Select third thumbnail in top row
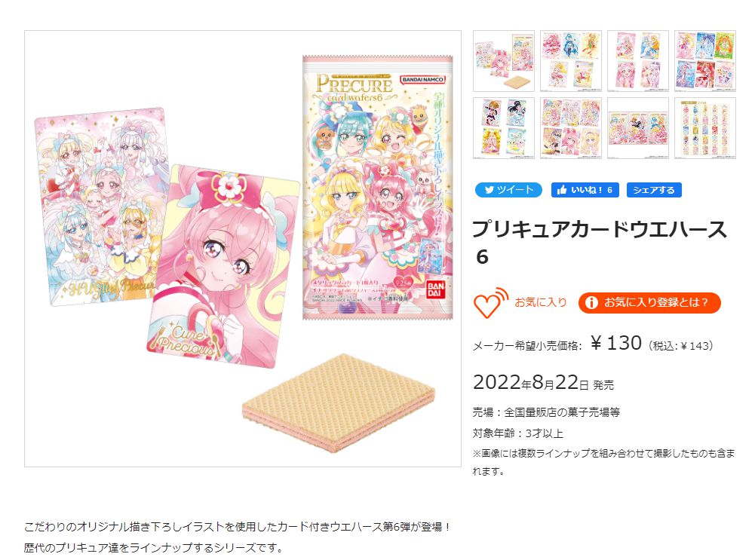The image size is (755, 560). 638,61
